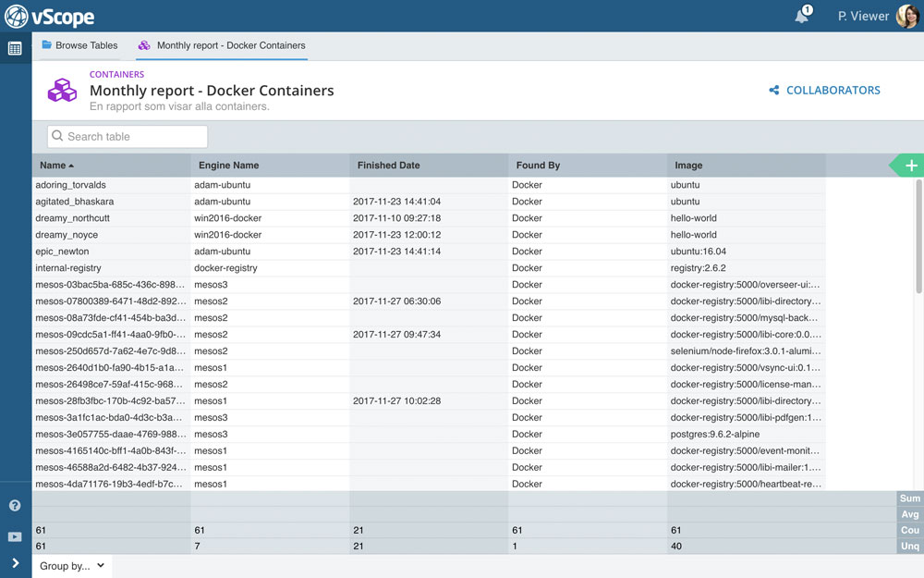Select the Cou summary row label

910,530
